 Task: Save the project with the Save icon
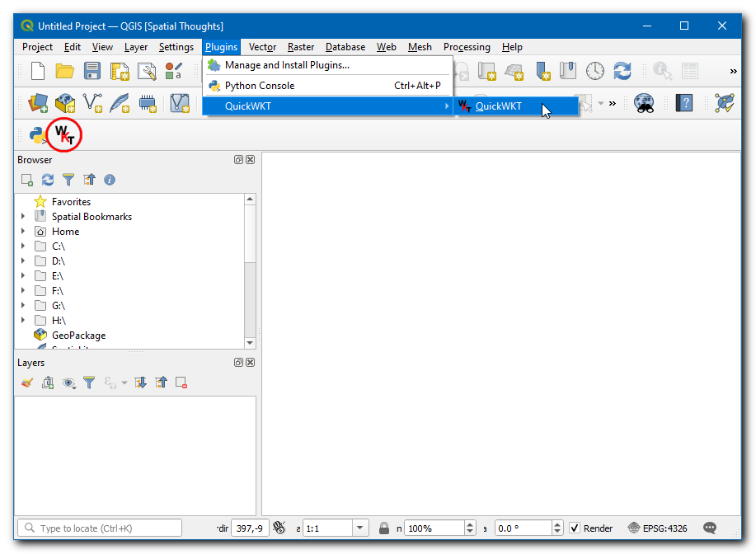point(92,72)
